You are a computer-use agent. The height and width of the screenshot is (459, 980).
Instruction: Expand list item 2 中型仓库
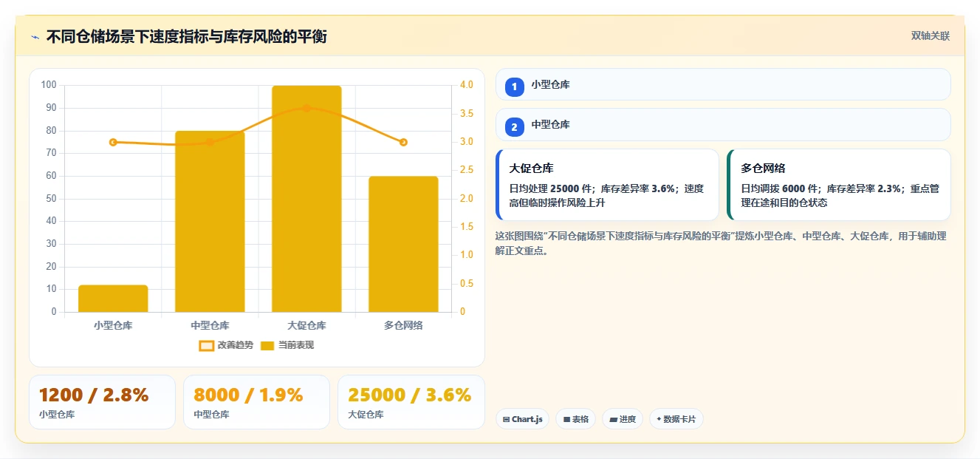point(723,124)
